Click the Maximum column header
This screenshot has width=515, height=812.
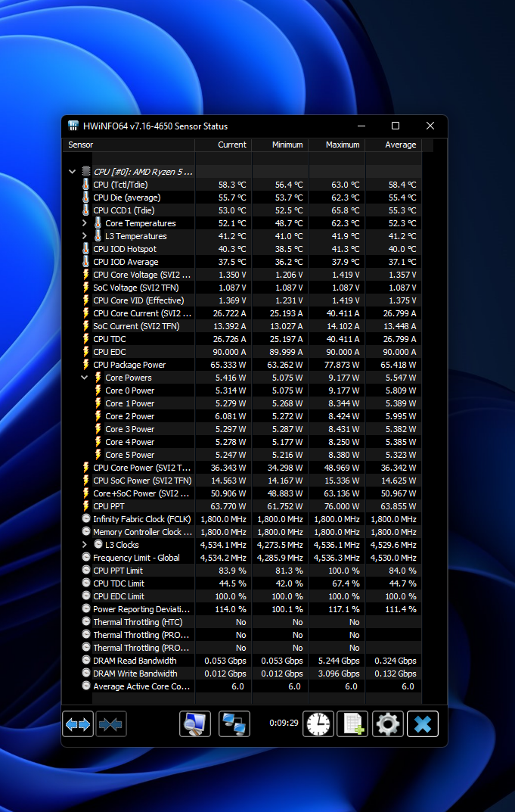[337, 145]
